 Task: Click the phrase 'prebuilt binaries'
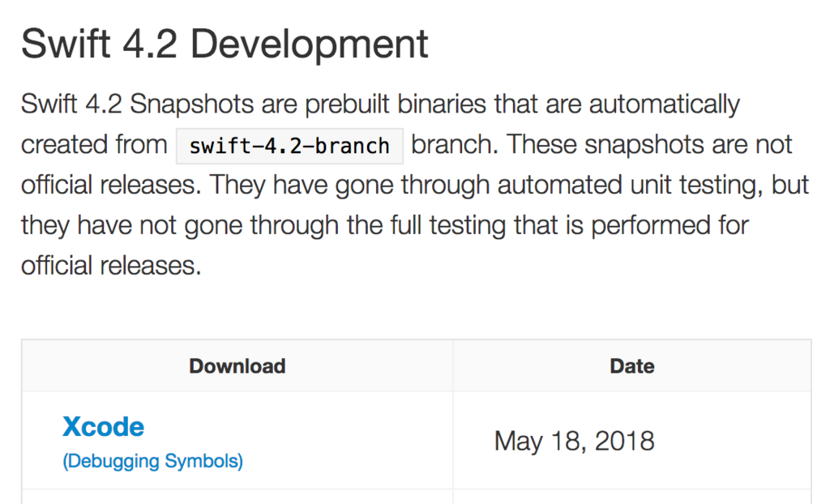pos(396,104)
